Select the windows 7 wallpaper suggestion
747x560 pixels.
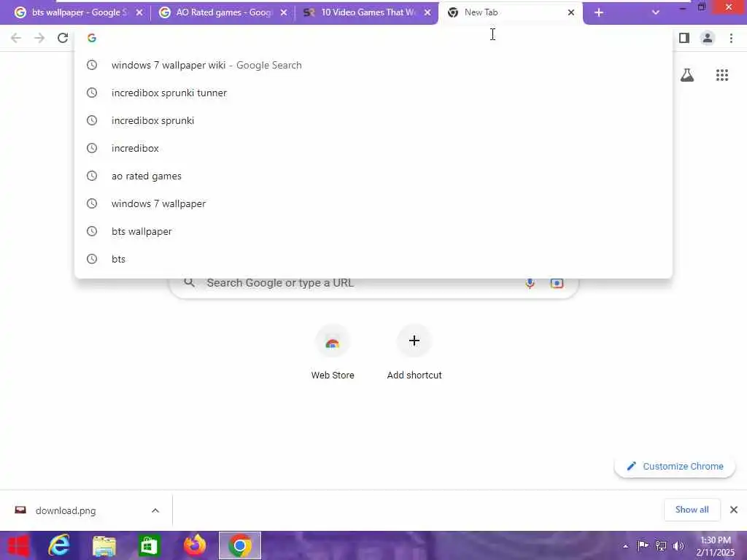click(x=373, y=203)
